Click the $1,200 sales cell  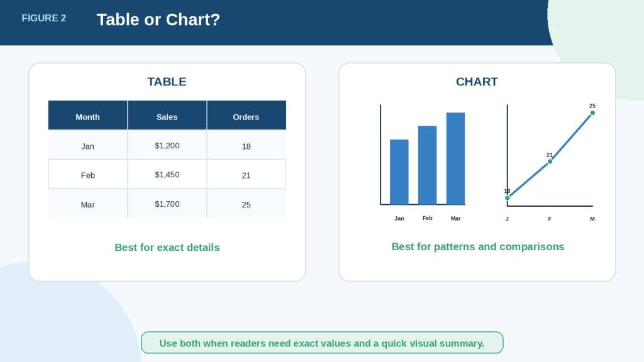[x=167, y=145]
